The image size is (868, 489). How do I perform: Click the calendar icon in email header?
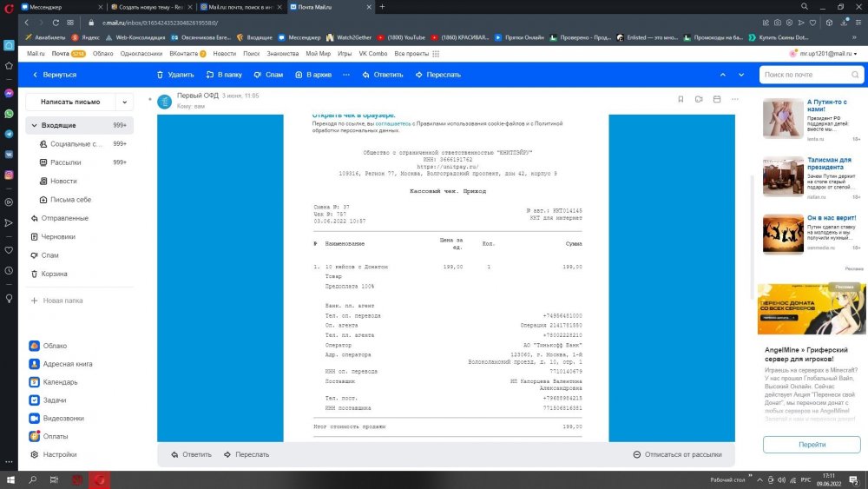(x=717, y=99)
